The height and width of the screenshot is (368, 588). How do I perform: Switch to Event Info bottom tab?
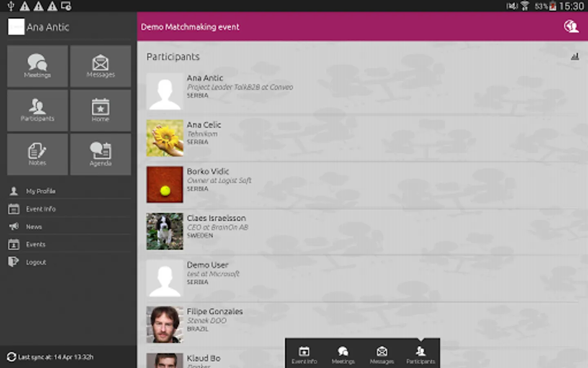[x=304, y=355]
